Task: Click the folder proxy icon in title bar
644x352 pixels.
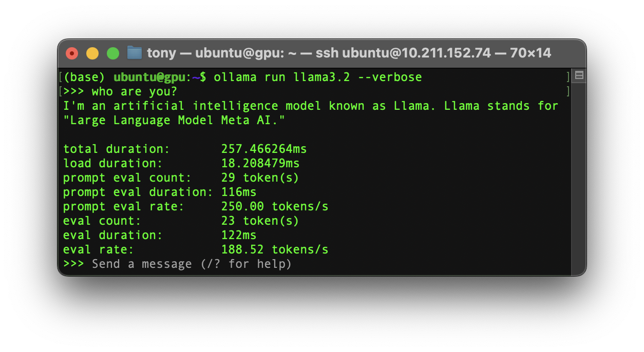Action: (x=135, y=53)
